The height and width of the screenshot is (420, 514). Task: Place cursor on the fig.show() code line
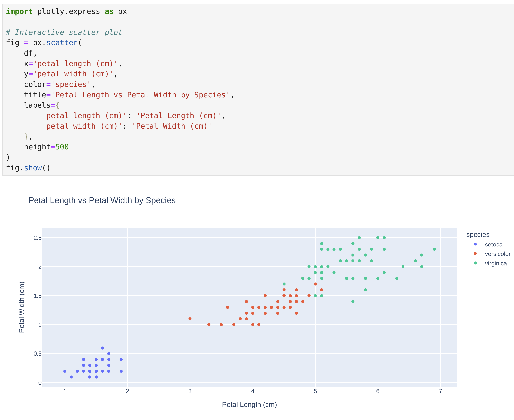pos(28,168)
